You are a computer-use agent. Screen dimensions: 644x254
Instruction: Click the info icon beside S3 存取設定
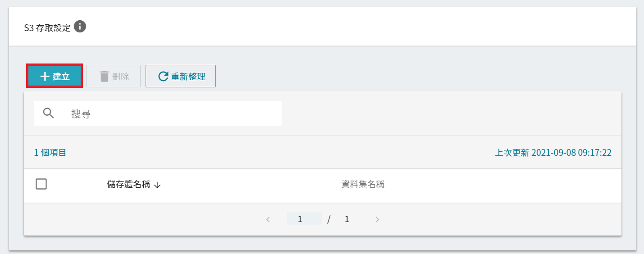point(80,27)
